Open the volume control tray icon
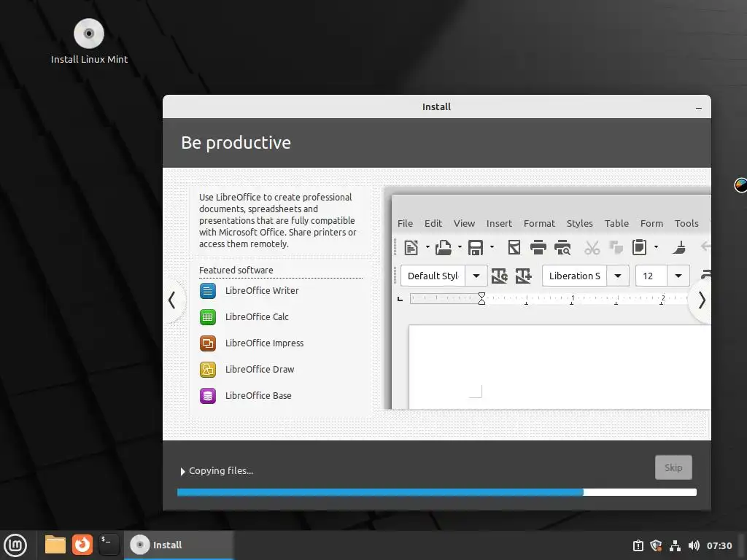Viewport: 747px width, 560px height. pyautogui.click(x=694, y=545)
